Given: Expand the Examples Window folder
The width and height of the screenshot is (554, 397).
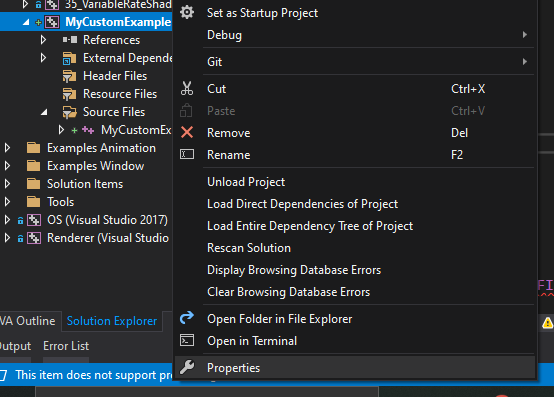Looking at the screenshot, I should (x=7, y=166).
